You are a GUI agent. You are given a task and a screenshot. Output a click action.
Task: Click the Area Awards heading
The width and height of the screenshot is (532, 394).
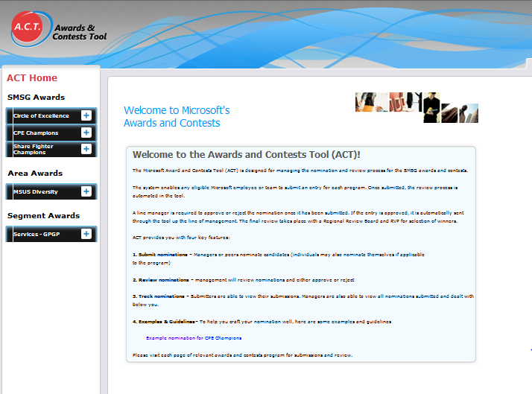[x=35, y=174]
